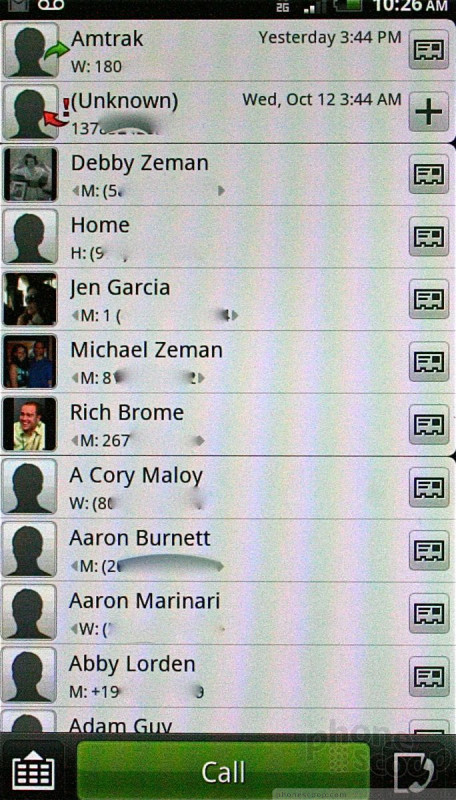The height and width of the screenshot is (800, 456).
Task: Open the voicemail notification in status bar
Action: (50, 5)
